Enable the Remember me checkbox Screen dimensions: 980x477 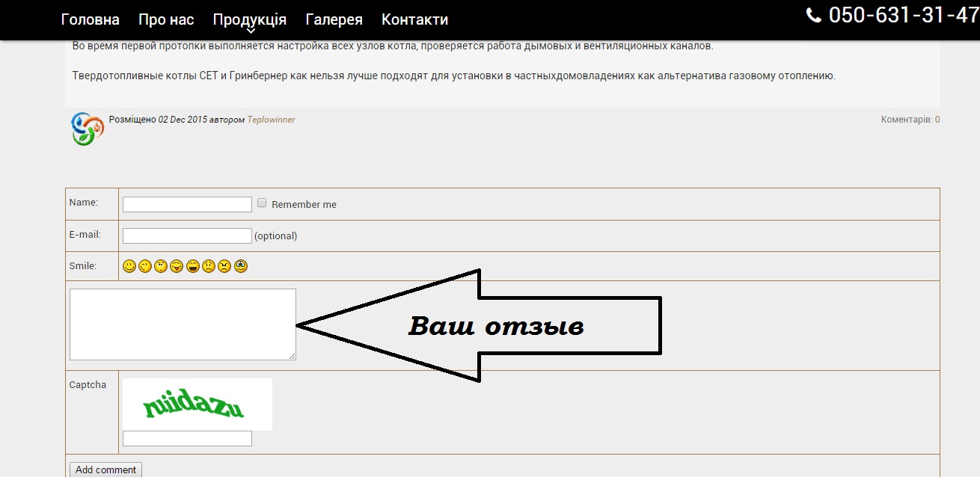(262, 202)
